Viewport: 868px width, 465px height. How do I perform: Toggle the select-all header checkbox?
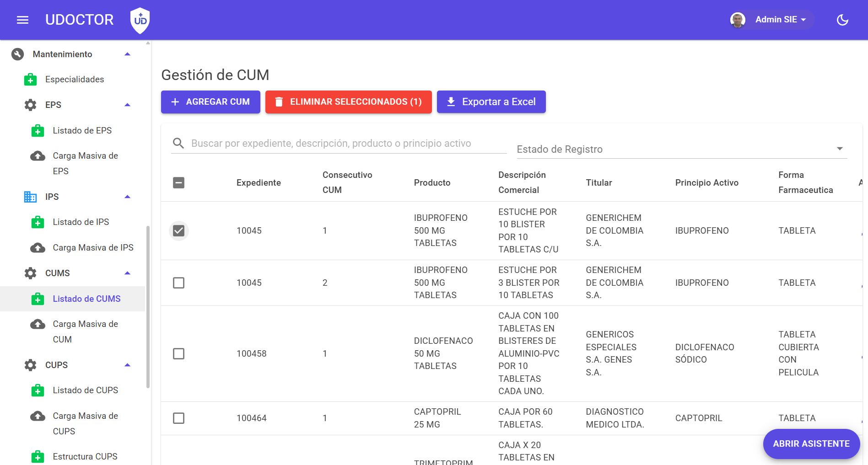[x=179, y=183]
